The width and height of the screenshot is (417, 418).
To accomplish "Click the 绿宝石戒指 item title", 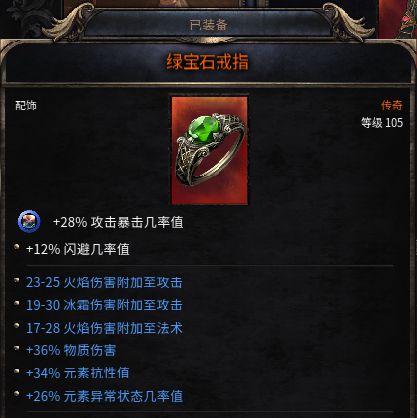I will [207, 62].
